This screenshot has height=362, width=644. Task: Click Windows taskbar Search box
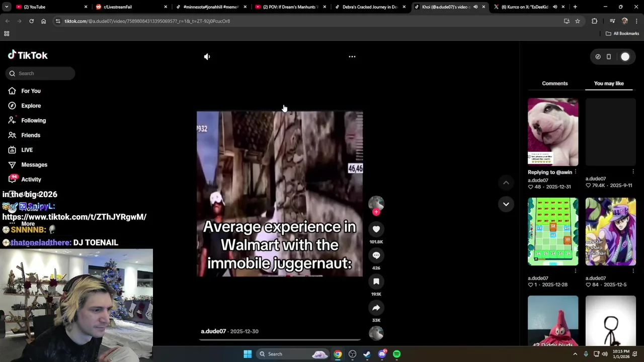[293, 354]
